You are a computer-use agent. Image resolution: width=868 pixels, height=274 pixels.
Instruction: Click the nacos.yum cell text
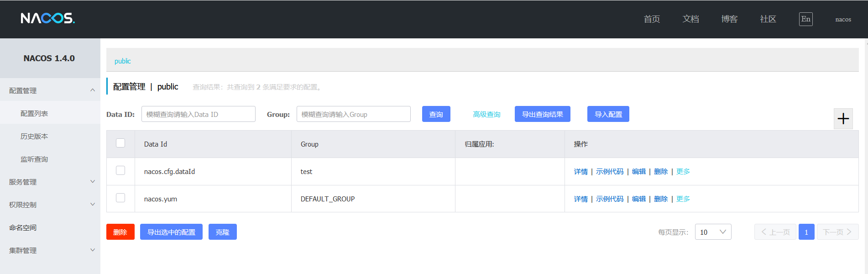pos(160,199)
